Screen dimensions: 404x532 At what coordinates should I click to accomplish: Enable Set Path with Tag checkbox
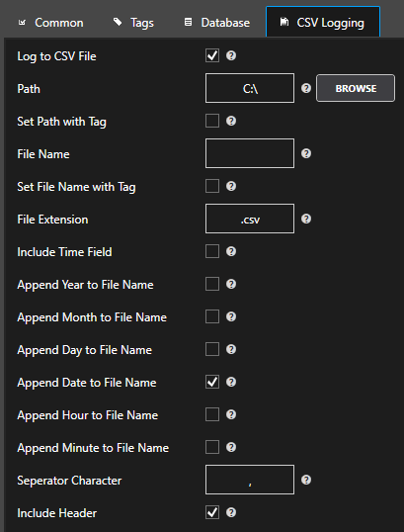click(x=212, y=121)
